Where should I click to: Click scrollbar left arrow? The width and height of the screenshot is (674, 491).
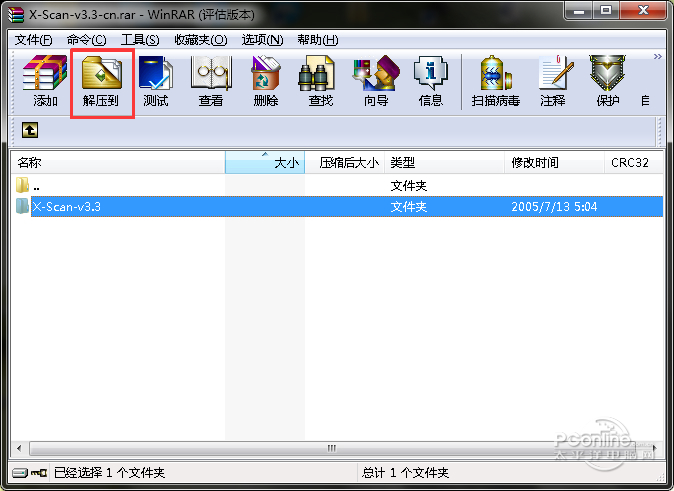tap(19, 448)
